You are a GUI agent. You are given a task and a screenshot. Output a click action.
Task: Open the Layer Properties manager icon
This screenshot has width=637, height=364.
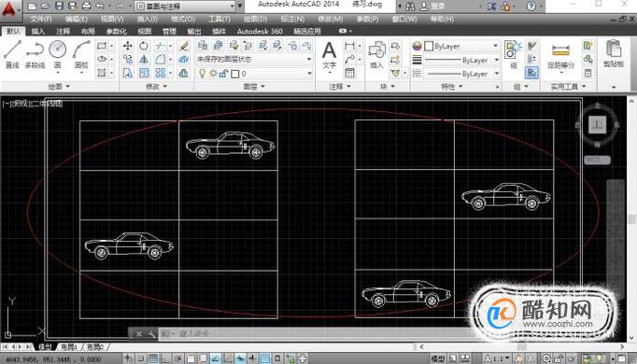point(203,46)
